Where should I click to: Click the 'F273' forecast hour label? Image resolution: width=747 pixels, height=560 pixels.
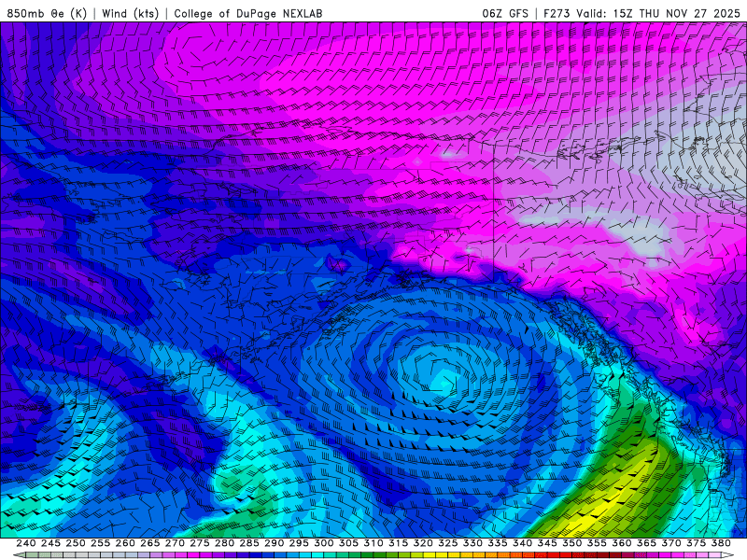point(557,13)
